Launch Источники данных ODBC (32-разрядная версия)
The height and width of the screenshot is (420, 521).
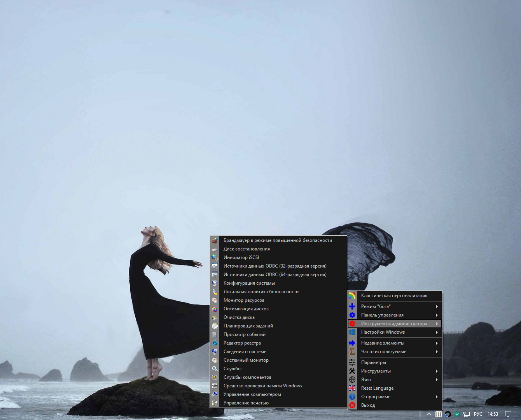(x=278, y=266)
